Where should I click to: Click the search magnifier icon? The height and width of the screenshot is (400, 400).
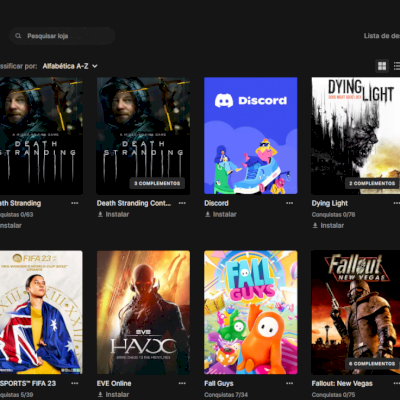point(18,36)
